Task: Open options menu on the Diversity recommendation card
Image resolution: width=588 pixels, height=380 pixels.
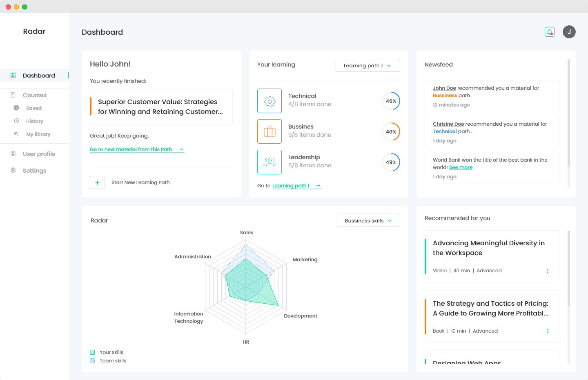Action: coord(548,270)
